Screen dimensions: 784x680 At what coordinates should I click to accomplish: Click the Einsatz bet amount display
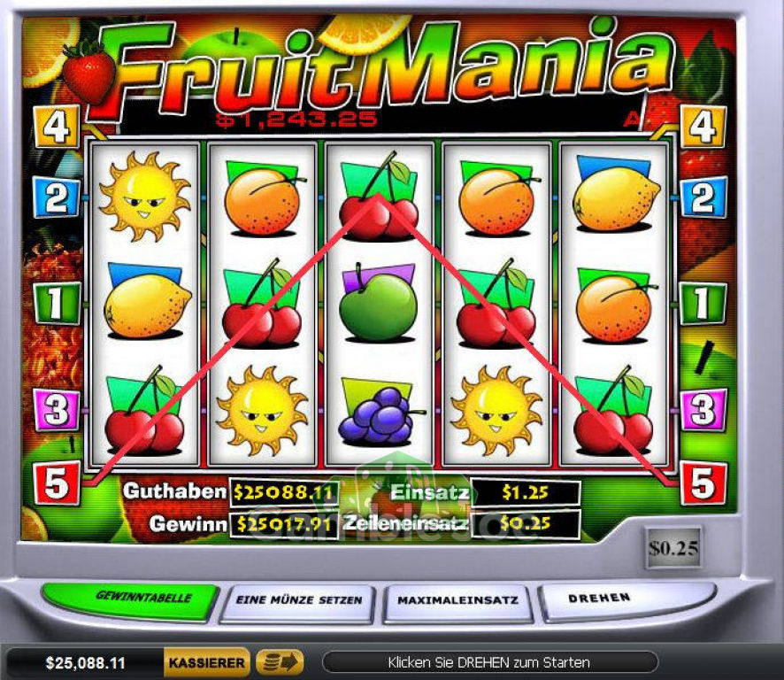tap(526, 493)
